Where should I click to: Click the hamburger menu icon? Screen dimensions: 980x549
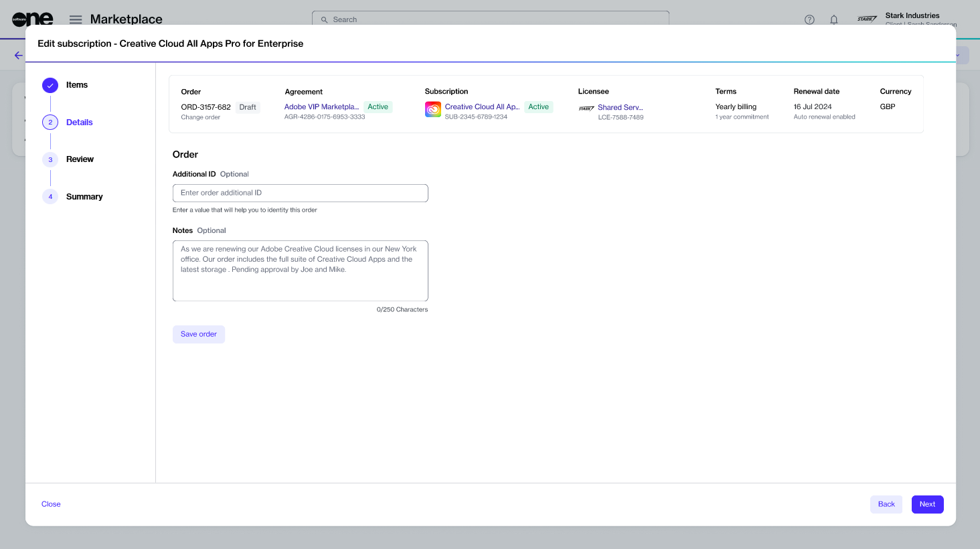point(76,19)
